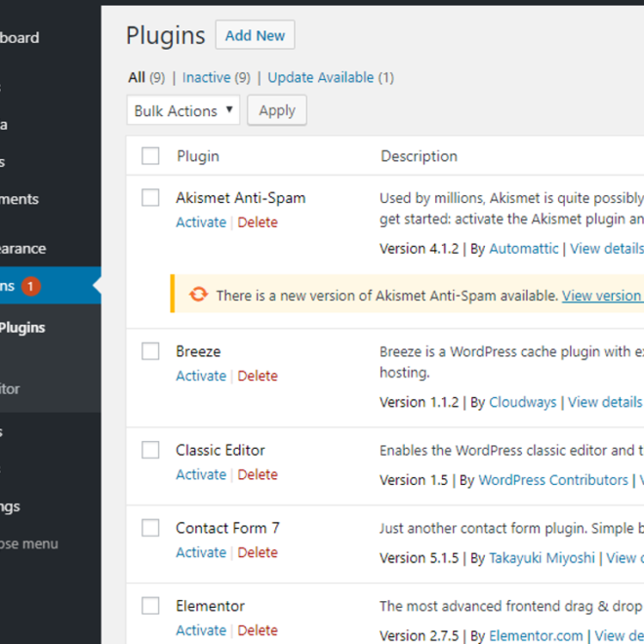Select the Breeze plugin checkbox
Viewport: 644px width, 644px height.
pyautogui.click(x=150, y=351)
